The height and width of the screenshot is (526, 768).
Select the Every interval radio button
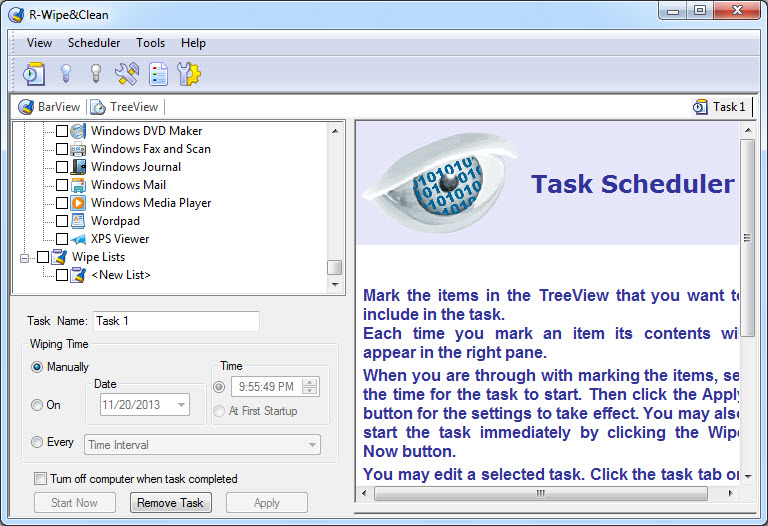[x=37, y=442]
